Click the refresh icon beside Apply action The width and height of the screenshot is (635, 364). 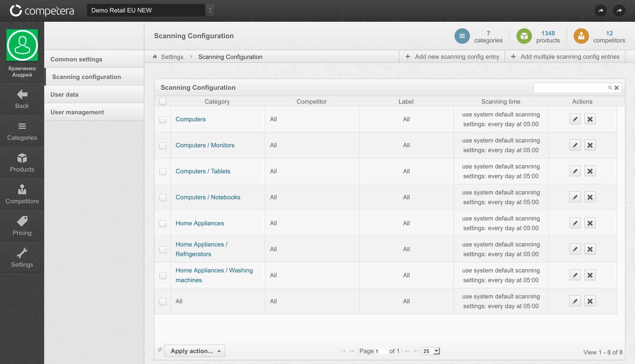point(160,350)
